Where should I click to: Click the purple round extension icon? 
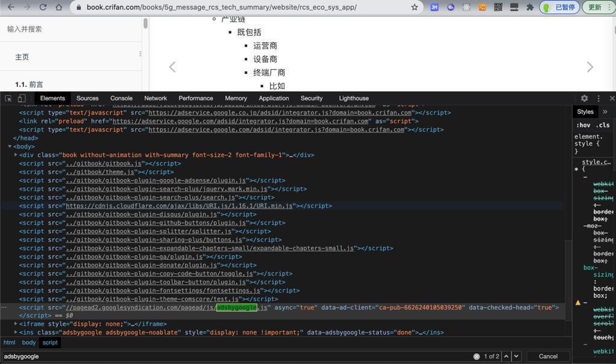click(451, 7)
